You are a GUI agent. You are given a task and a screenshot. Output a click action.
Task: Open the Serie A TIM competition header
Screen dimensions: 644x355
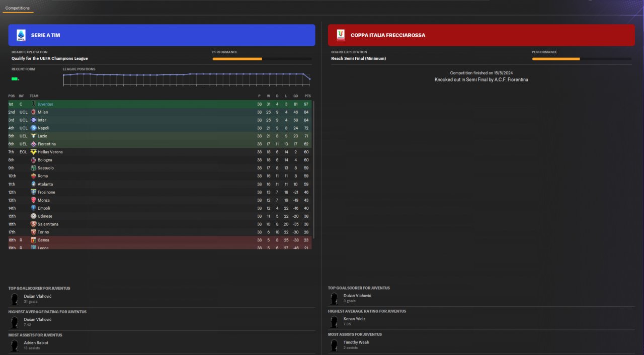click(x=162, y=35)
